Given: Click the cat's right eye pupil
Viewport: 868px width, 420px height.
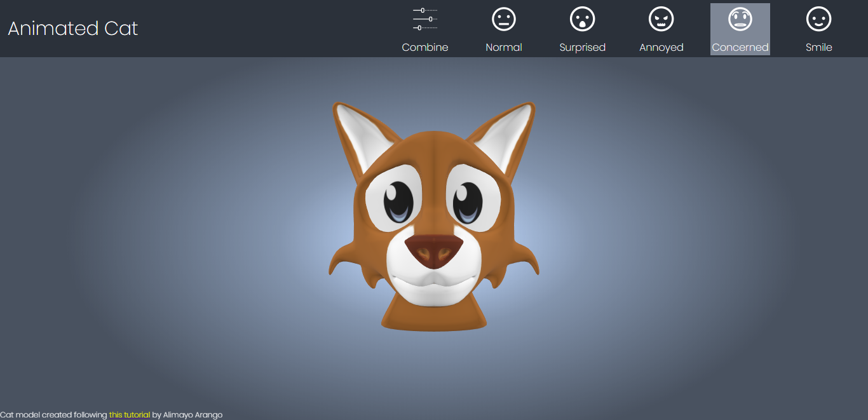Looking at the screenshot, I should pos(469,201).
